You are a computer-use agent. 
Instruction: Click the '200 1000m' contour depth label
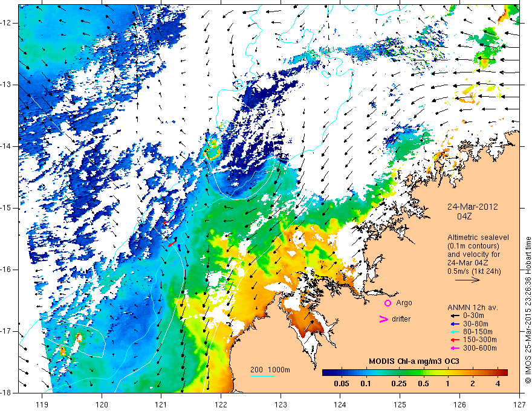coord(270,370)
